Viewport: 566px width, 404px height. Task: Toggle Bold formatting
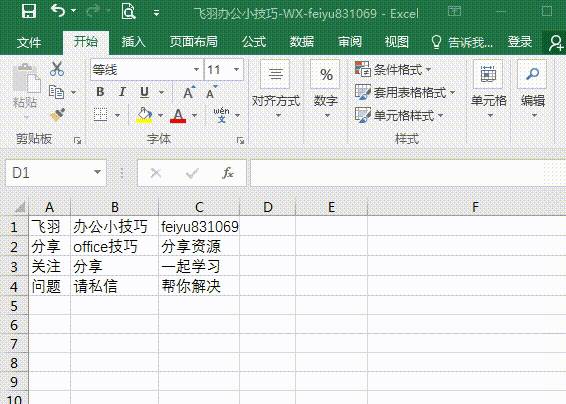click(x=100, y=92)
